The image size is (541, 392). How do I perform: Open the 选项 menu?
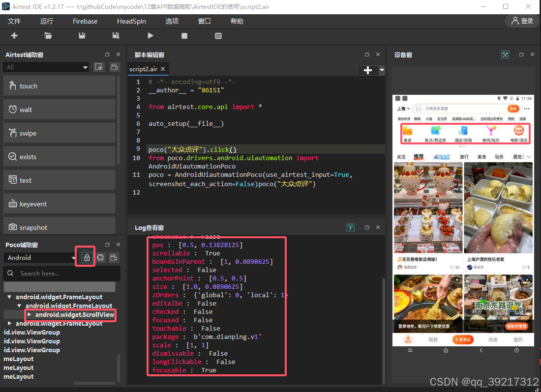pyautogui.click(x=172, y=21)
